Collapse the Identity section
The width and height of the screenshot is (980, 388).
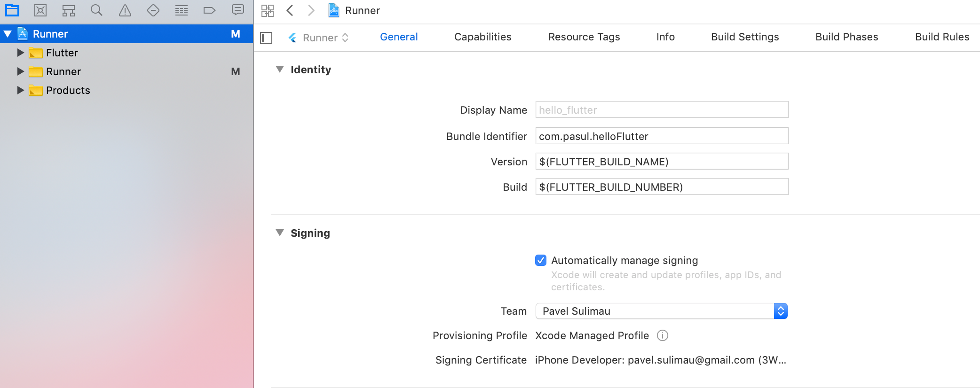(x=280, y=70)
